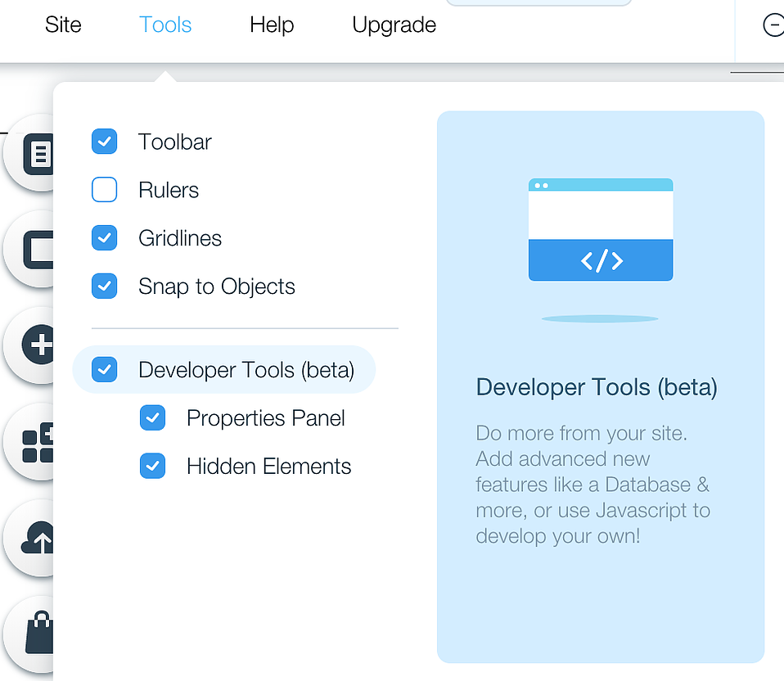Click the Toolbar label text
The width and height of the screenshot is (784, 681).
click(175, 142)
